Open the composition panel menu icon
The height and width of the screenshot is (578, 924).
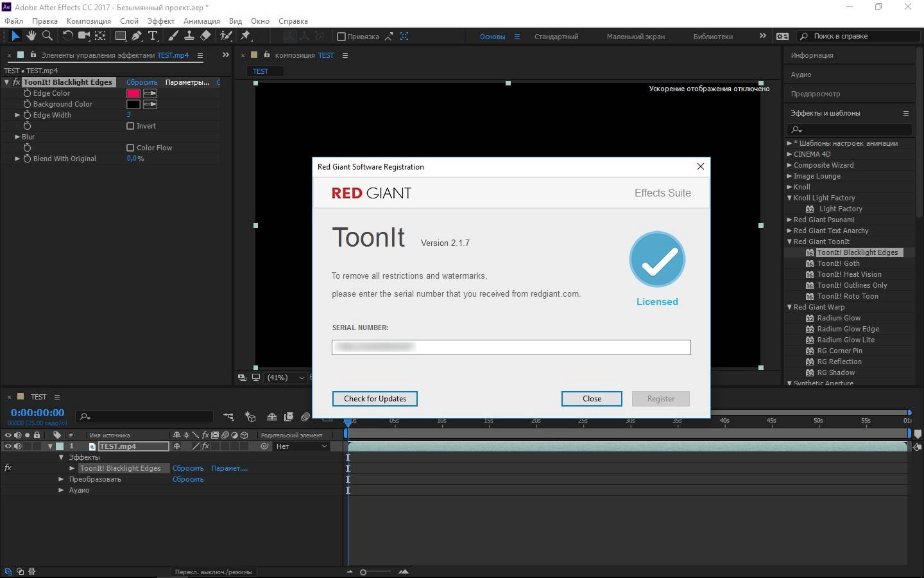(x=345, y=55)
